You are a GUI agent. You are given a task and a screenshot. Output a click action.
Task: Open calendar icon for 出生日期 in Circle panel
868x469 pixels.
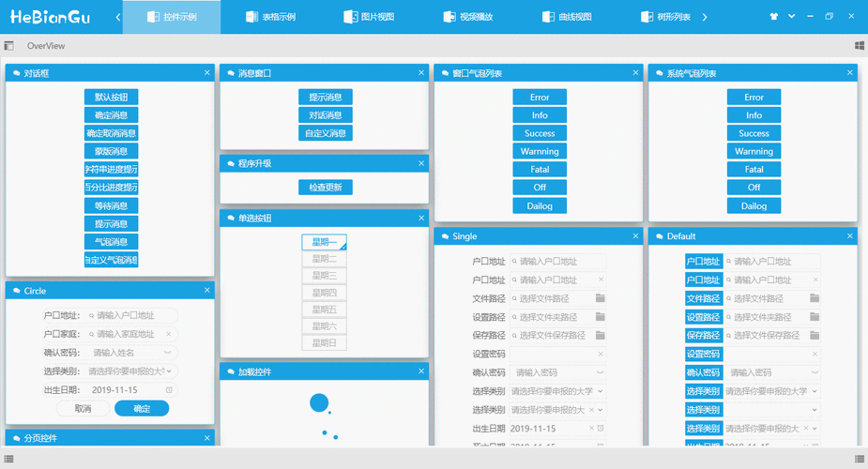tap(169, 389)
